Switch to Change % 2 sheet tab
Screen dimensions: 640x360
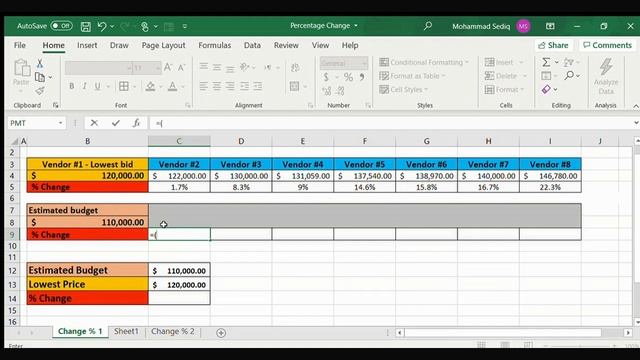[x=173, y=331]
